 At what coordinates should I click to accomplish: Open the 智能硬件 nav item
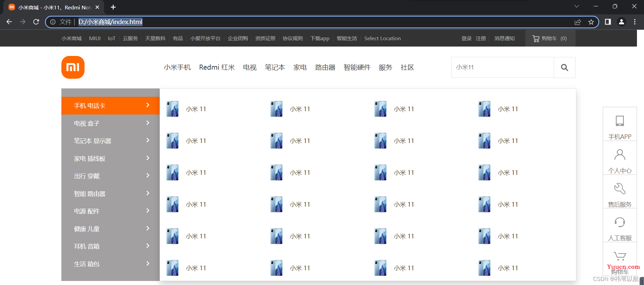[x=357, y=67]
